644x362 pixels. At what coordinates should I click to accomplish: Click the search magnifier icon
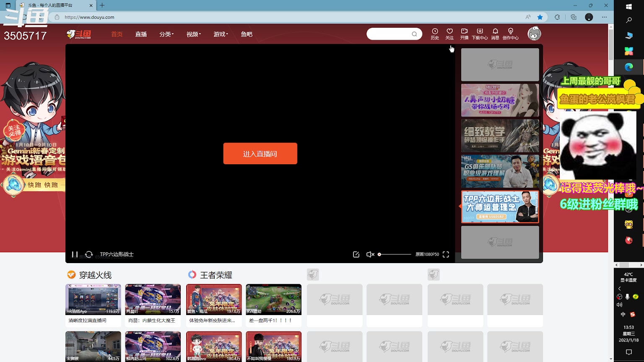(x=414, y=34)
